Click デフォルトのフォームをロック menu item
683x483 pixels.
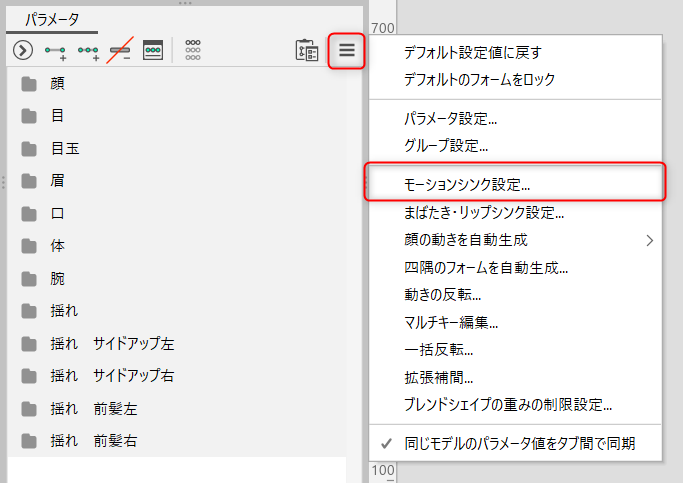[479, 79]
